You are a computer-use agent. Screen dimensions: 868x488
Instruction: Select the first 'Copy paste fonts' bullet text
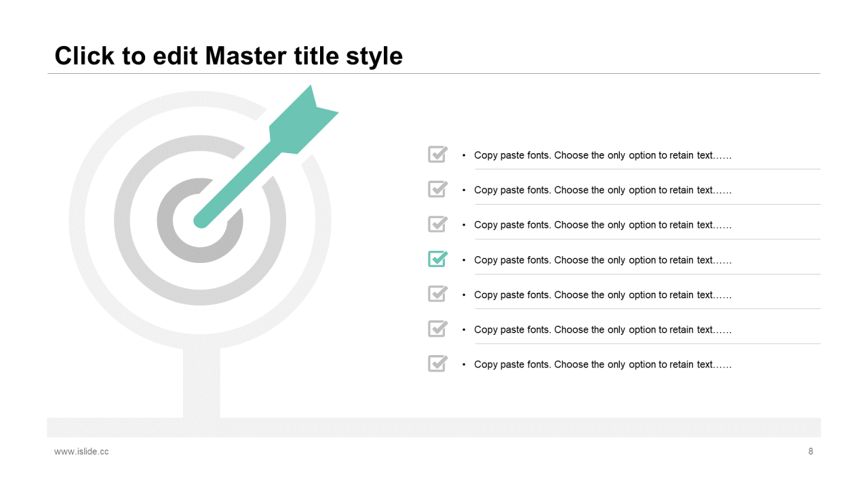603,155
